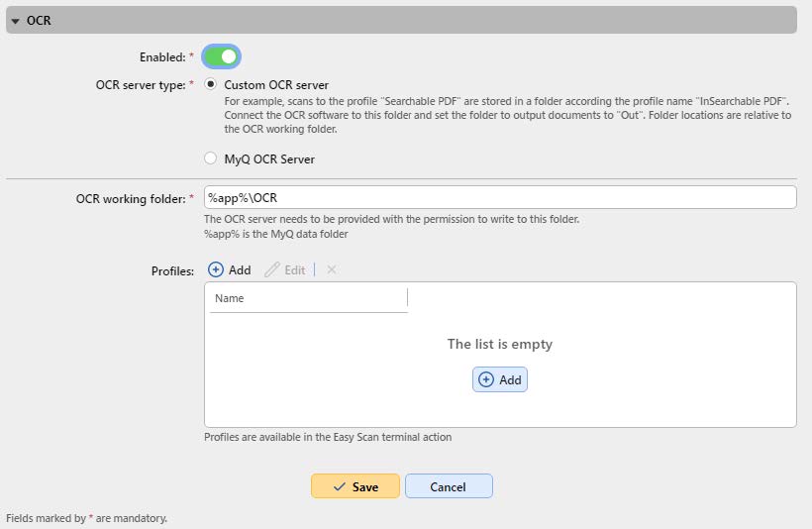
Task: Choose the MyQ OCR Server option
Action: click(210, 159)
